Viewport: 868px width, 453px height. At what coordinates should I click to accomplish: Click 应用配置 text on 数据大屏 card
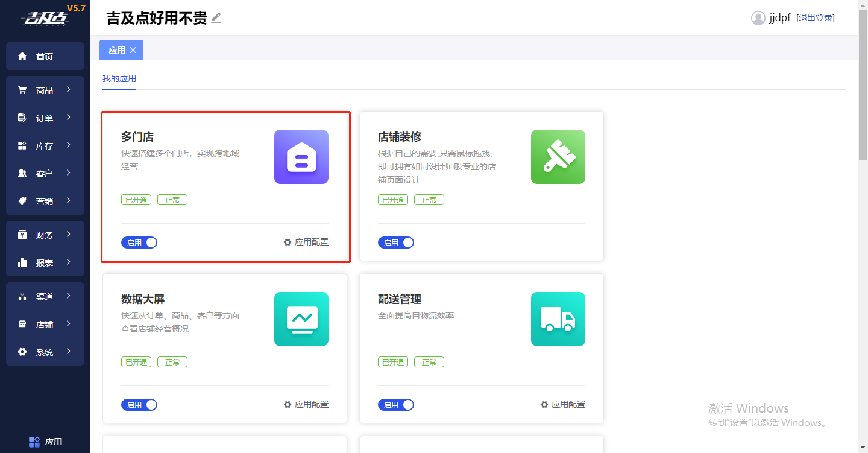click(312, 404)
